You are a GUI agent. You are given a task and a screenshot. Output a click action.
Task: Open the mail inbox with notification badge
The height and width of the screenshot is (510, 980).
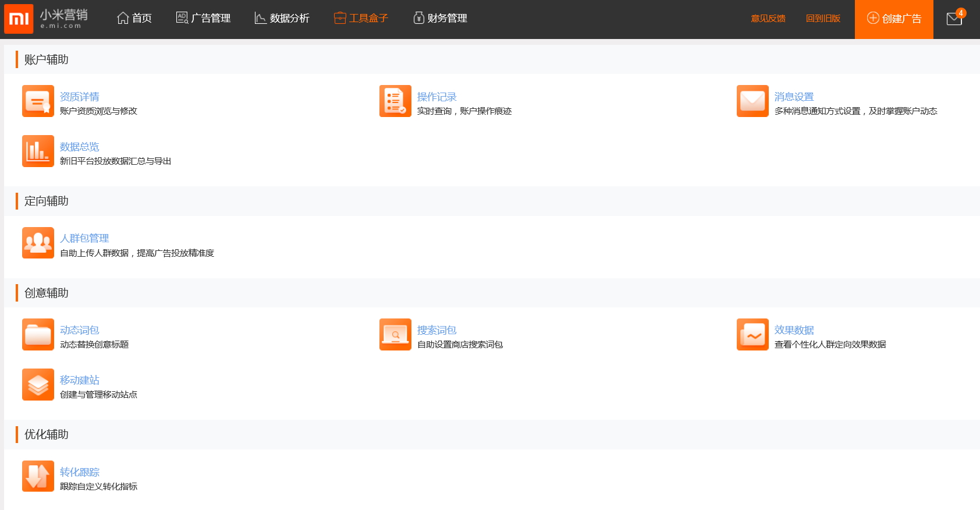pos(954,19)
